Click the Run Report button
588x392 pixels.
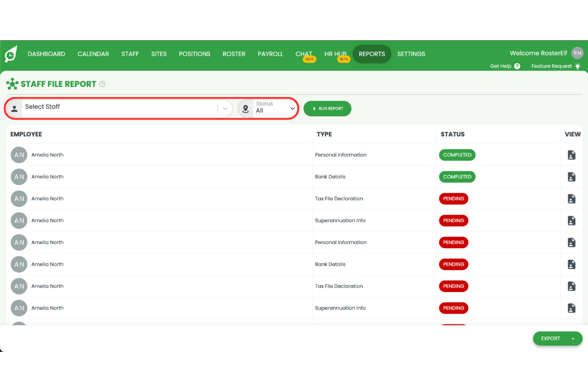click(327, 108)
